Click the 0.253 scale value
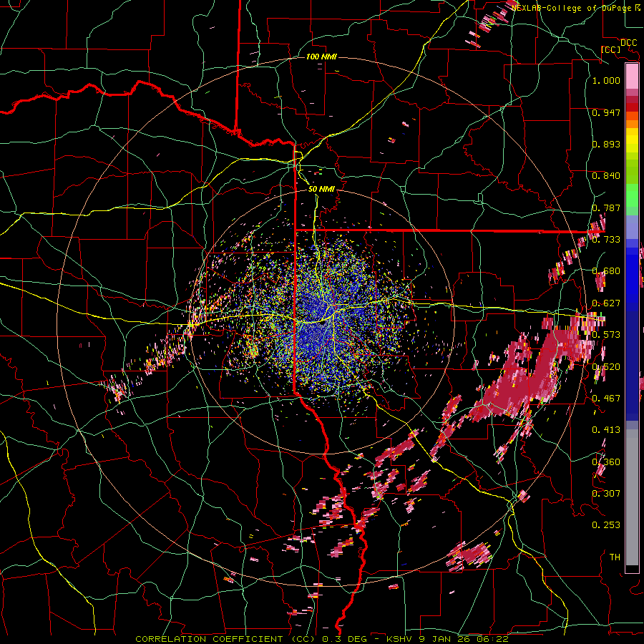The height and width of the screenshot is (644, 644). pyautogui.click(x=606, y=525)
